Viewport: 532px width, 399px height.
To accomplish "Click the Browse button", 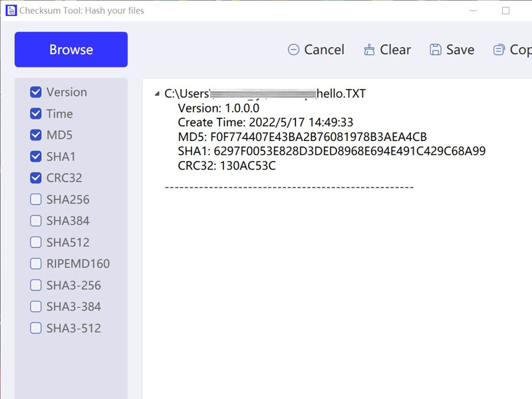I will tap(71, 49).
